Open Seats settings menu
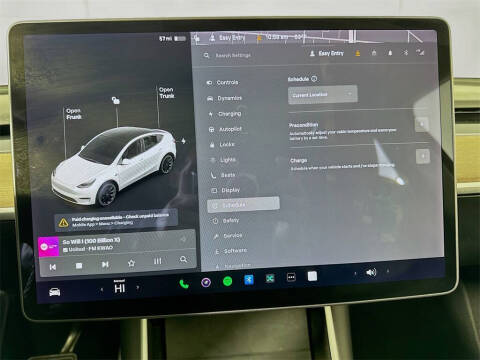The width and height of the screenshot is (480, 360). [223, 175]
